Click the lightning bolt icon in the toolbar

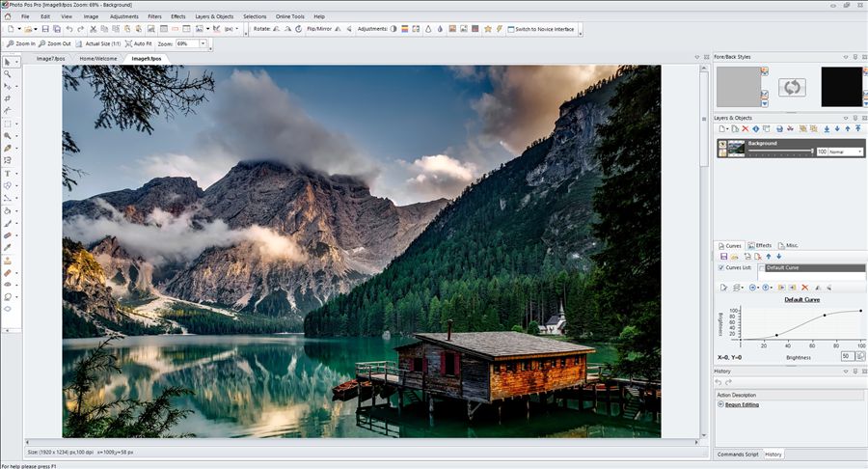click(499, 29)
